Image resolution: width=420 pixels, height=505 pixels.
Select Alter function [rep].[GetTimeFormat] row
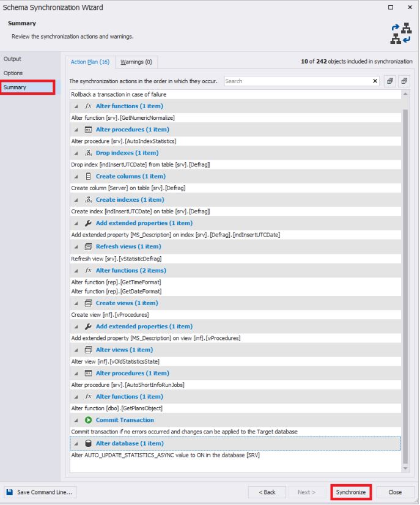tap(235, 282)
